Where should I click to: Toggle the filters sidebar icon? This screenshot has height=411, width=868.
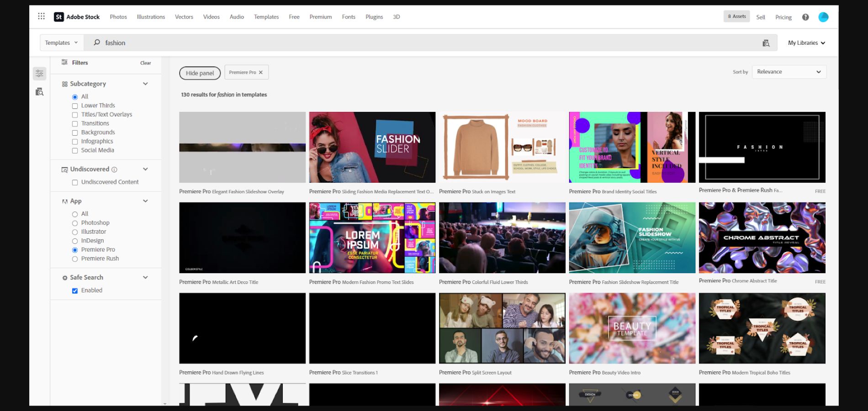(40, 73)
